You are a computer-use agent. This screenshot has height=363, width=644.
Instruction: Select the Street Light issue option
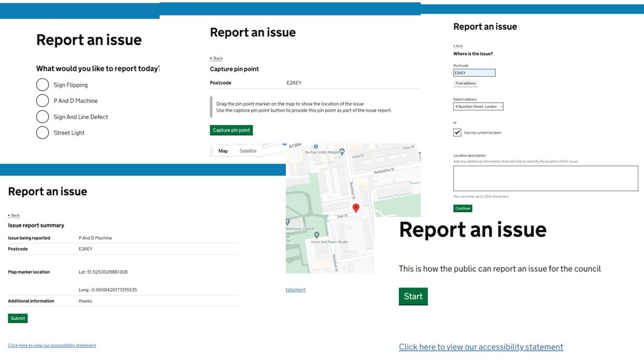click(x=42, y=132)
